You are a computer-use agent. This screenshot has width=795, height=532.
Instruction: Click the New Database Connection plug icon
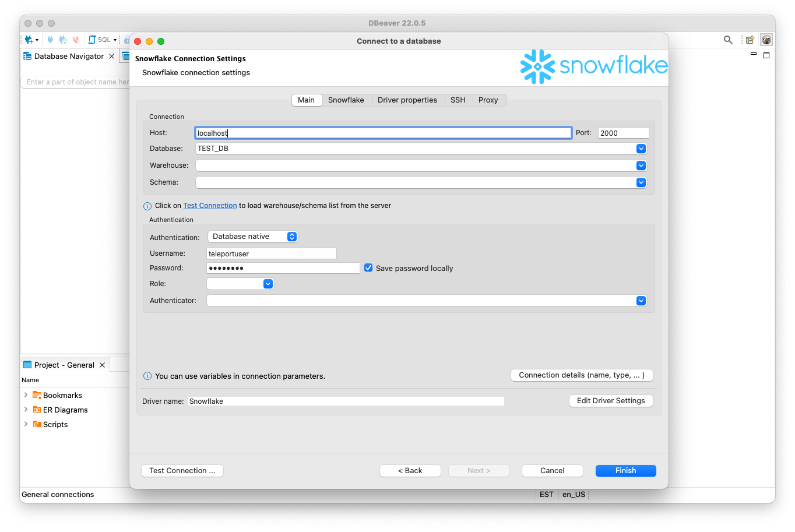(29, 40)
